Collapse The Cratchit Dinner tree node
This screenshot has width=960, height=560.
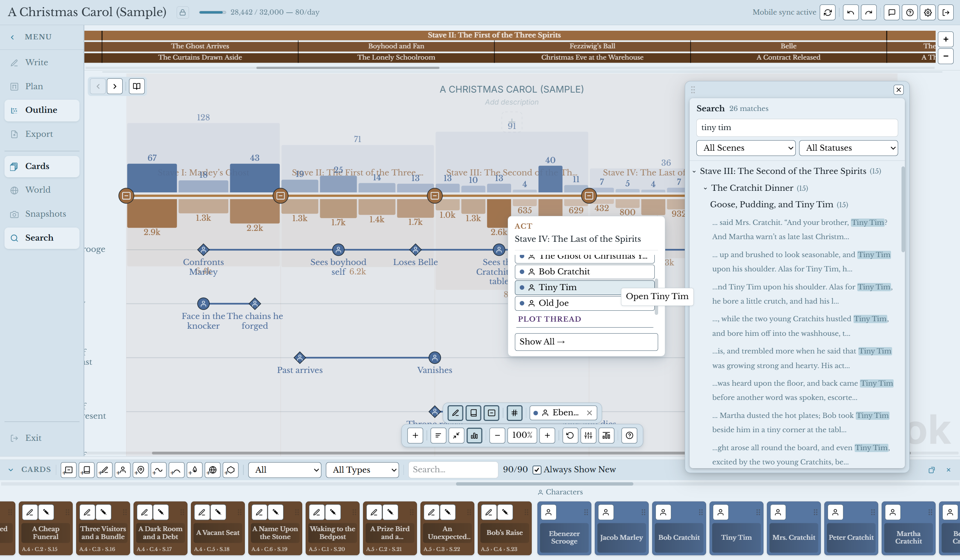[x=705, y=188]
